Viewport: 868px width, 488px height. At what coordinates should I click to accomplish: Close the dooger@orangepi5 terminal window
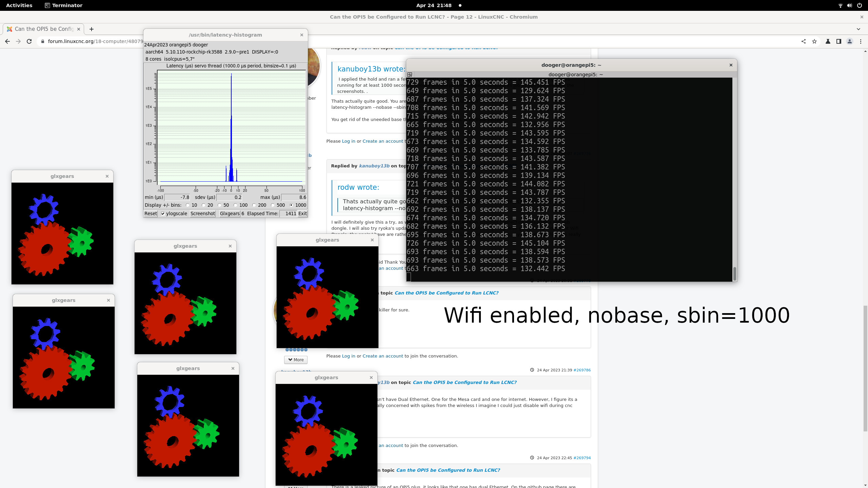(731, 65)
